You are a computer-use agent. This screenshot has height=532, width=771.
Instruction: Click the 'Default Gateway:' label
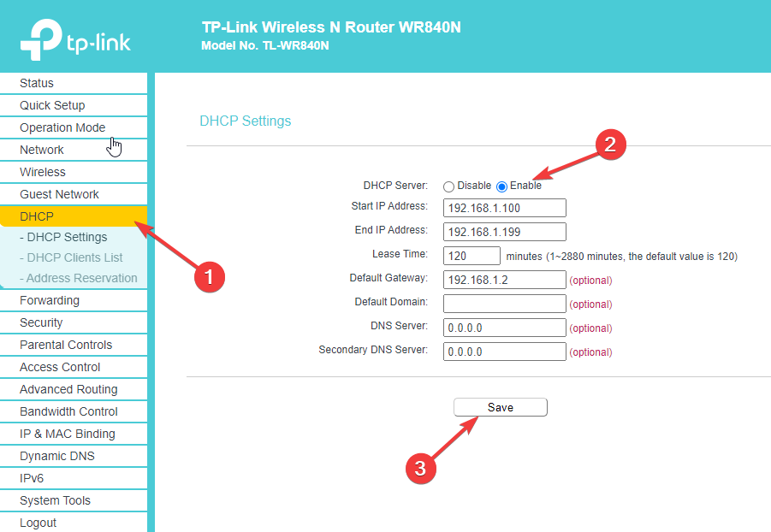[388, 278]
